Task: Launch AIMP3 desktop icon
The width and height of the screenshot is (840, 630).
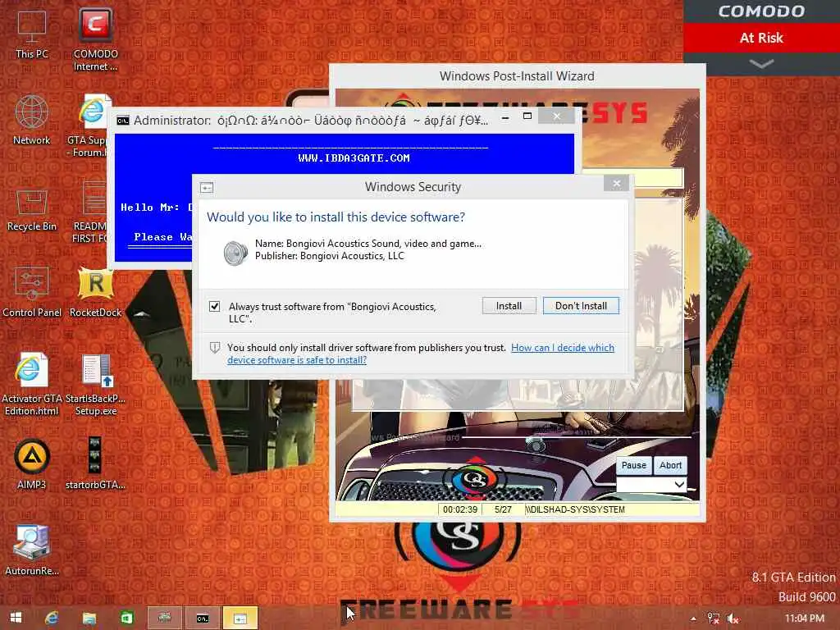Action: pyautogui.click(x=32, y=464)
